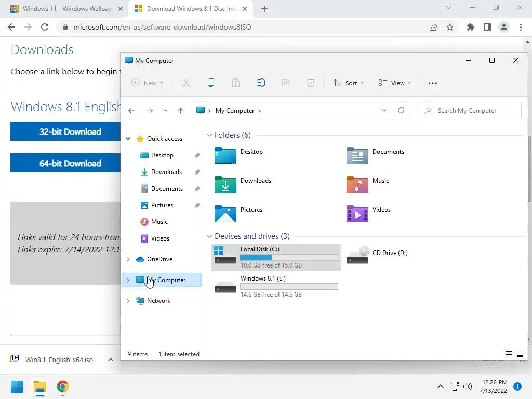Open Chrome extensions puzzle icon
The width and height of the screenshot is (532, 399).
coord(470,27)
